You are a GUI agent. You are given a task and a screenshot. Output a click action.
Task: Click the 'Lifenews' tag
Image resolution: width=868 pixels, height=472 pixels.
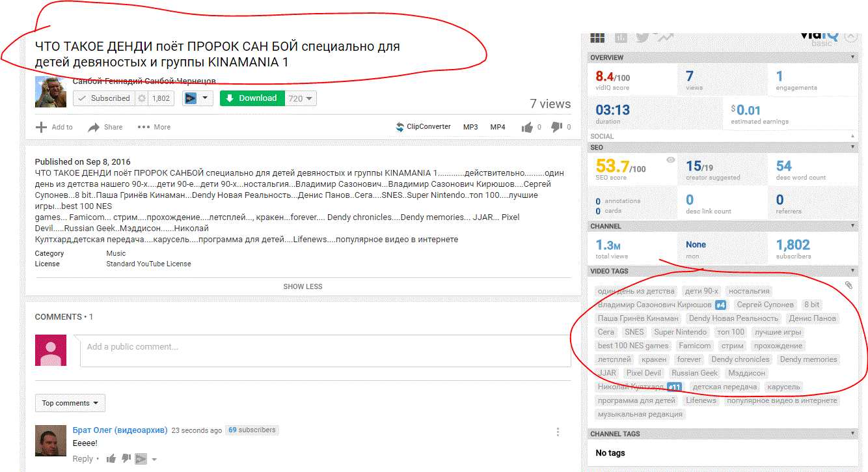701,400
